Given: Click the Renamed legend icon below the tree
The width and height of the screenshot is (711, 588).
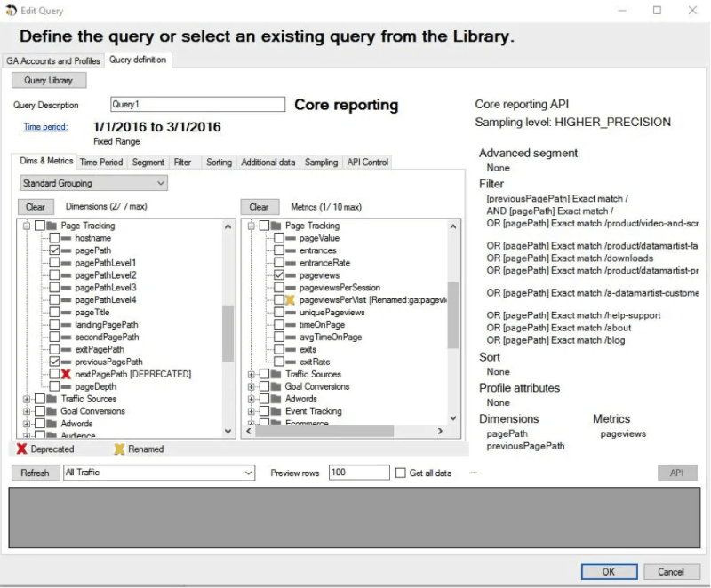Looking at the screenshot, I should coord(117,449).
